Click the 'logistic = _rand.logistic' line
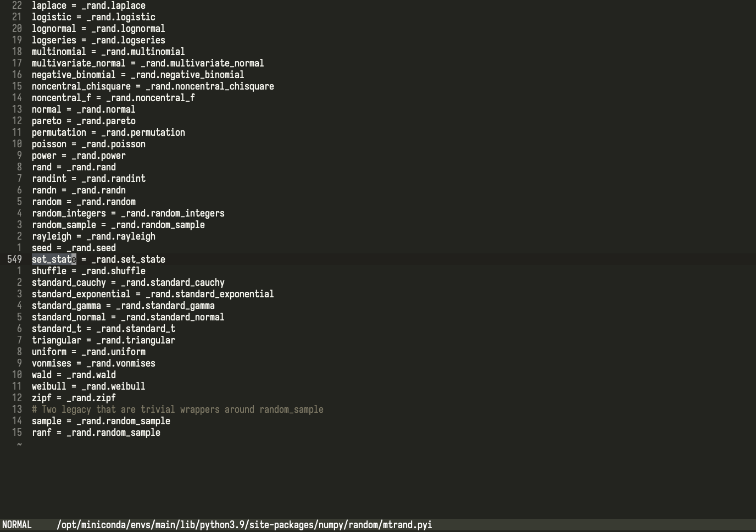The width and height of the screenshot is (756, 532). pos(93,17)
